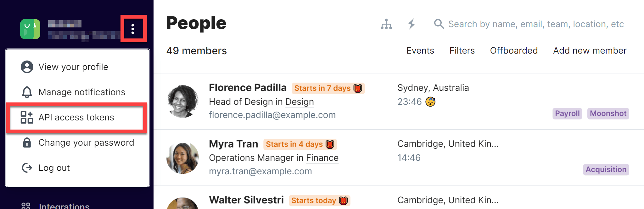This screenshot has height=209, width=644.
Task: Click the Moonshot tag
Action: click(x=608, y=113)
